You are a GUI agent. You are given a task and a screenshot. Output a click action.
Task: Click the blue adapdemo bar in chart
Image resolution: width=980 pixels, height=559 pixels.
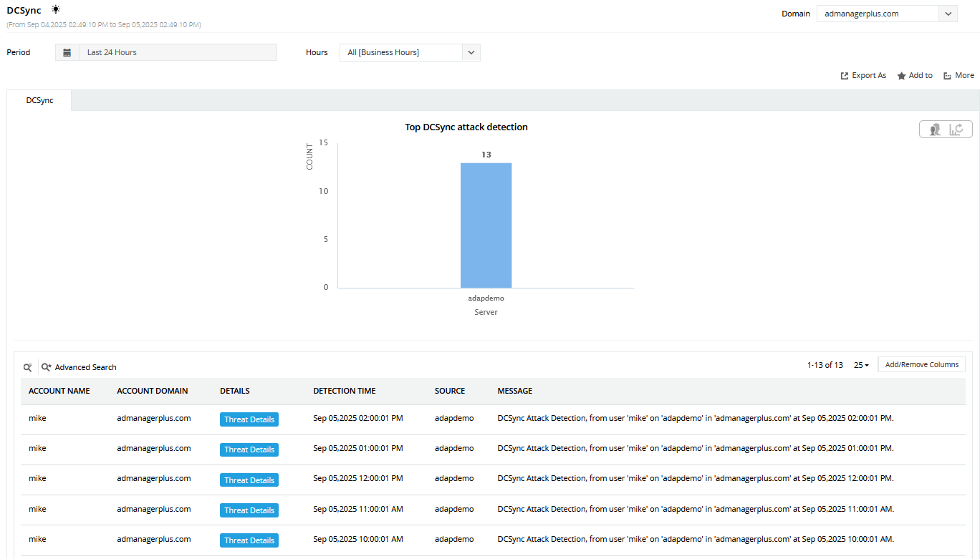tap(486, 225)
